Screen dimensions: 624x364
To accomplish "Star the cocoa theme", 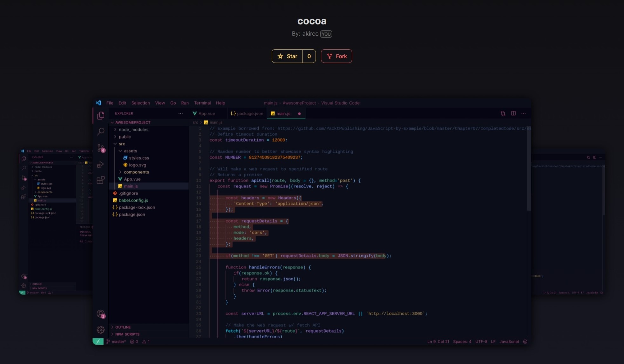I will coord(287,56).
